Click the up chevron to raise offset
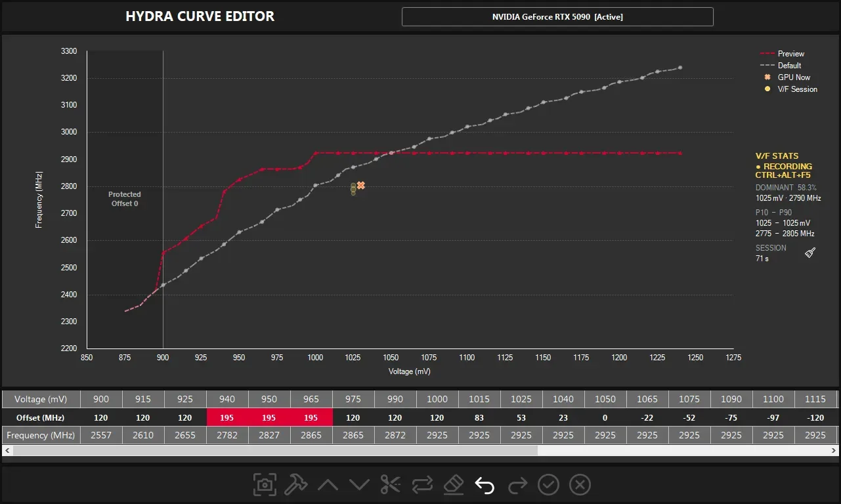841x504 pixels. tap(328, 485)
